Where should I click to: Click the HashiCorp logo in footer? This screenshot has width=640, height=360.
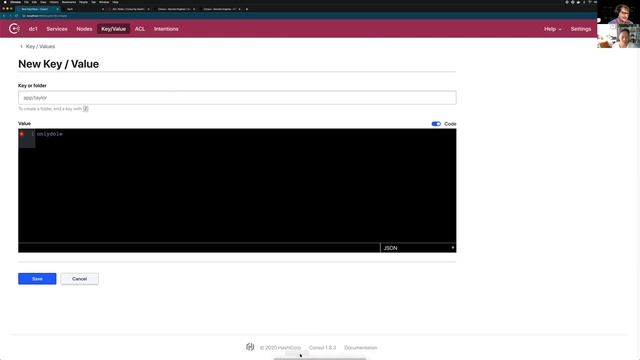coord(250,347)
